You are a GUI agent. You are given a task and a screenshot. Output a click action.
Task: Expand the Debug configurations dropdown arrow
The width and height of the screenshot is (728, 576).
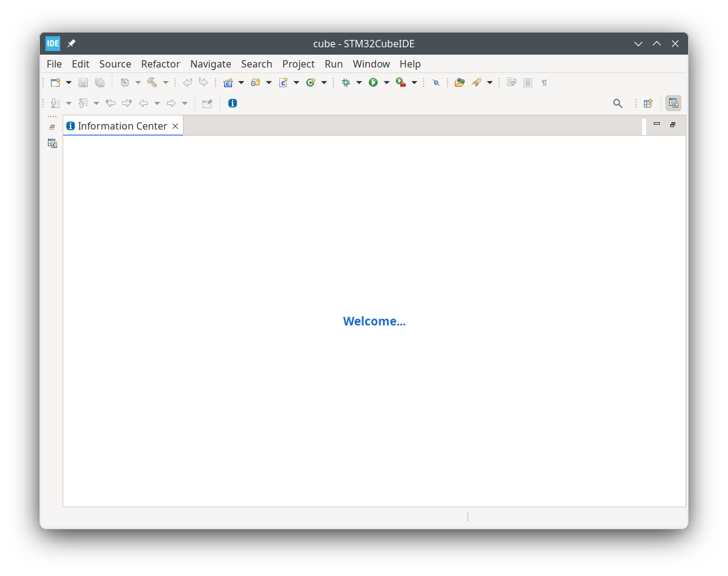pyautogui.click(x=359, y=82)
